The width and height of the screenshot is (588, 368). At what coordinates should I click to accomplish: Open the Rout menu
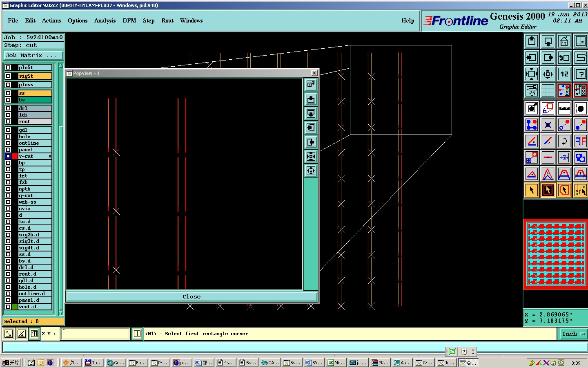pyautogui.click(x=167, y=20)
